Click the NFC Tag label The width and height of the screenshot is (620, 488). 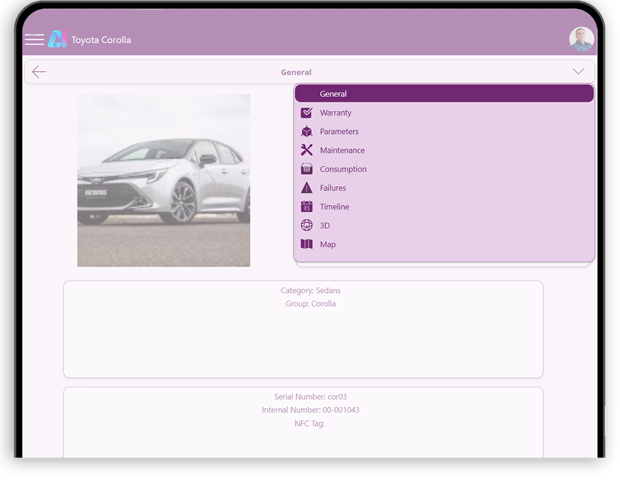(x=310, y=424)
